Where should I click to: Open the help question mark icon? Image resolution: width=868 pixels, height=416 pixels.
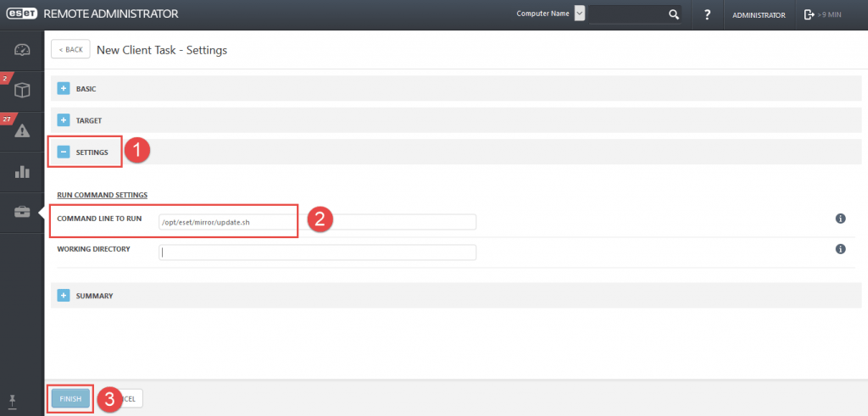click(x=707, y=14)
